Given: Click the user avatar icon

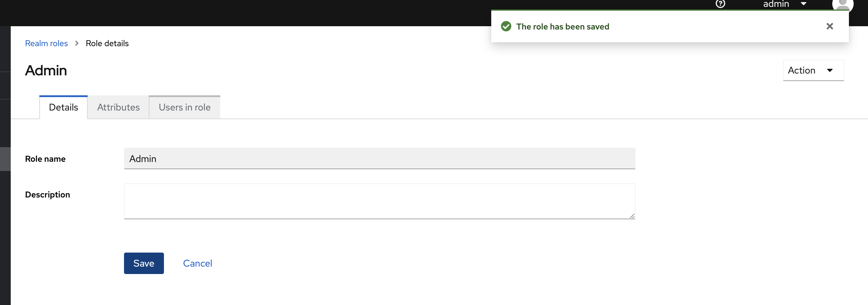Looking at the screenshot, I should 842,5.
